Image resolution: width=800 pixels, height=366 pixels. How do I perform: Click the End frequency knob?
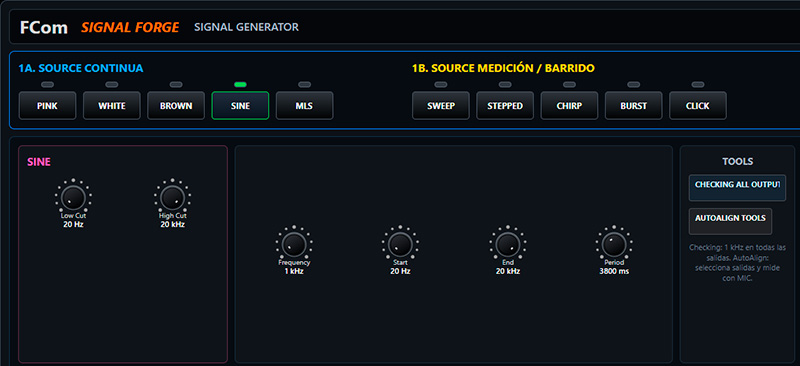click(508, 245)
